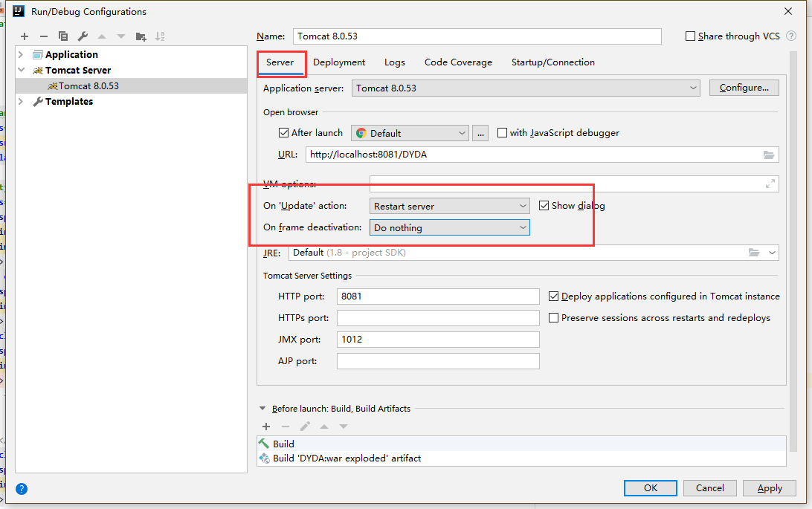The image size is (812, 509).
Task: Click the Name input field
Action: click(477, 36)
